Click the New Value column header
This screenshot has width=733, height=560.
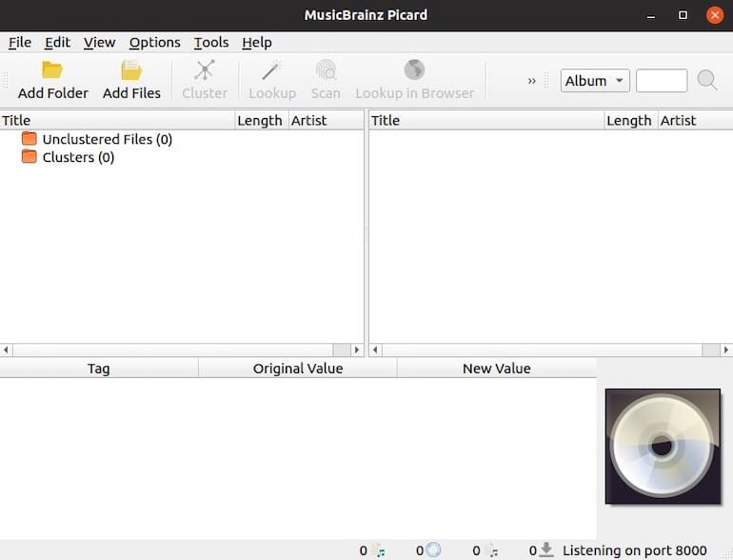pyautogui.click(x=497, y=369)
